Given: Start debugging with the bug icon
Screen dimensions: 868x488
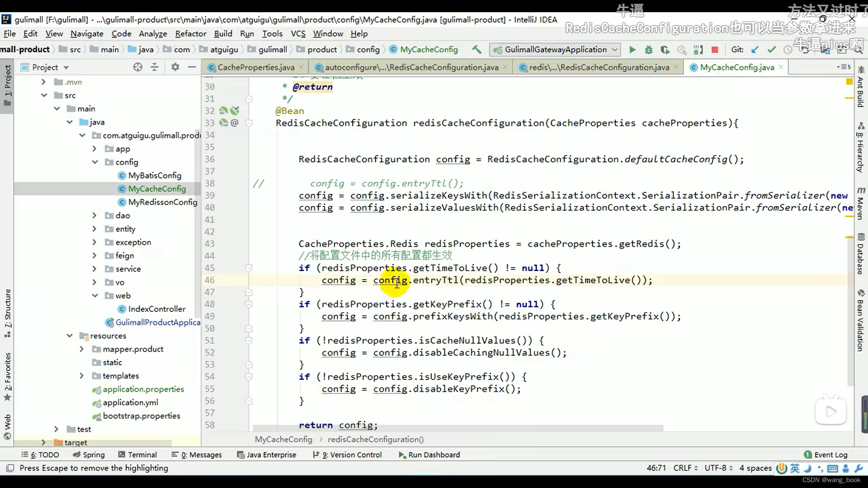Looking at the screenshot, I should click(649, 50).
